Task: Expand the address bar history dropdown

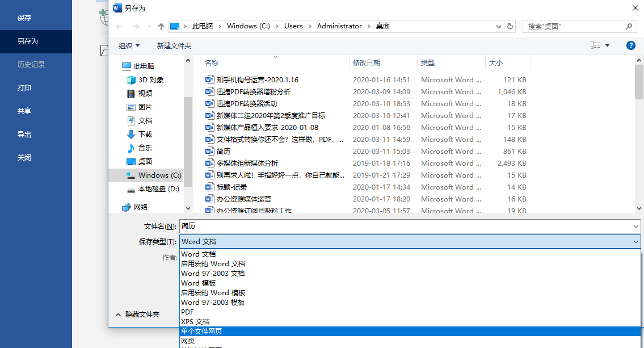Action: click(498, 27)
